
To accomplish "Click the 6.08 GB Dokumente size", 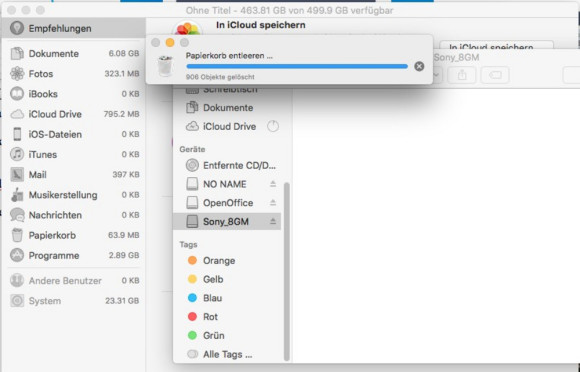I will click(124, 54).
